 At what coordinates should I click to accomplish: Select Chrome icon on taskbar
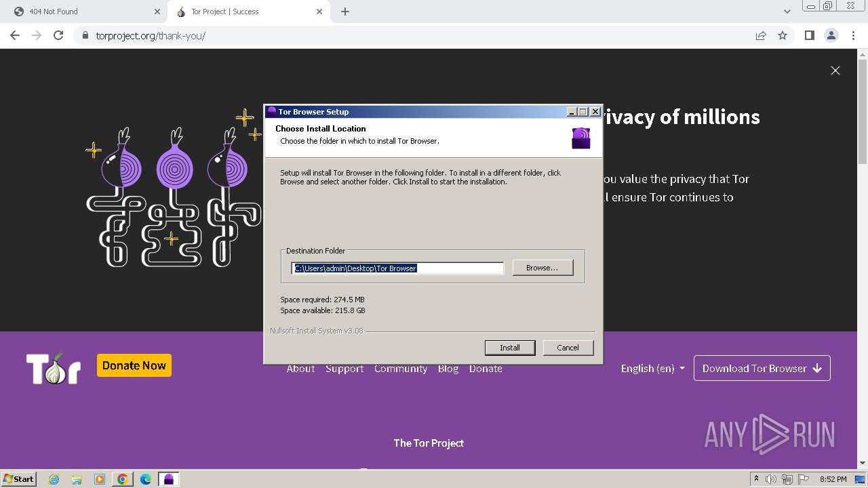point(123,479)
